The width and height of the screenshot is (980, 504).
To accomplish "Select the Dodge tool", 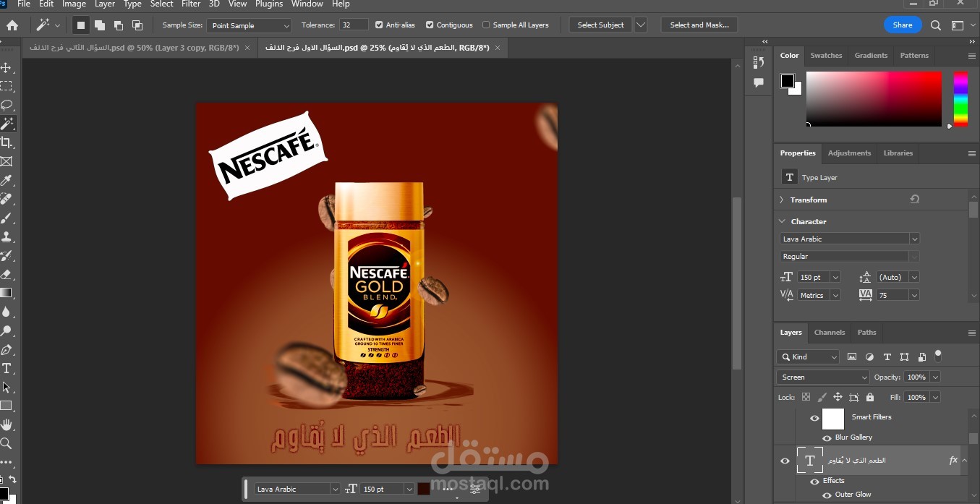I will [x=7, y=330].
